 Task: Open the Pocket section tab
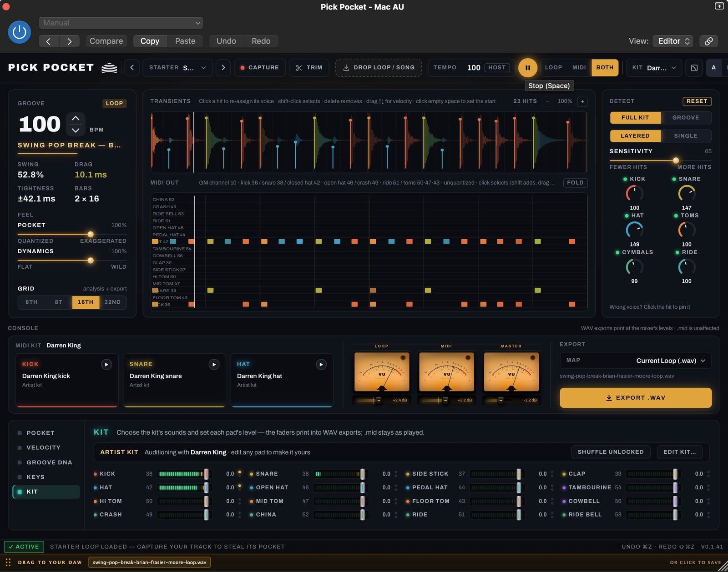tap(45, 433)
